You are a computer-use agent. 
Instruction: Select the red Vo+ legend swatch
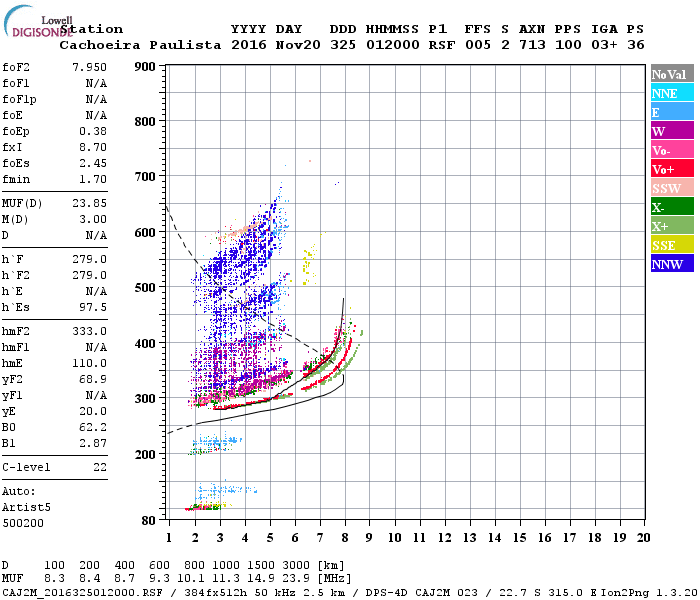pyautogui.click(x=672, y=169)
